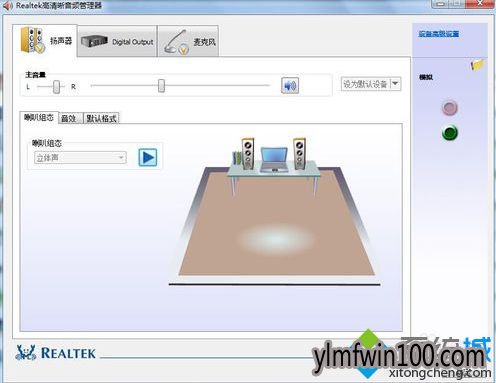Click the main volume slider handle

tap(161, 86)
